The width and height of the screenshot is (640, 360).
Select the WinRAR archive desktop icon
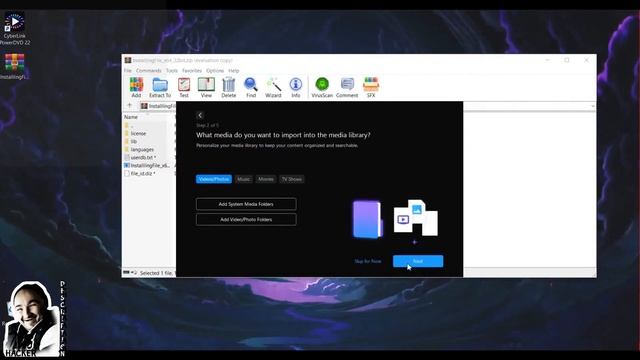click(x=14, y=67)
